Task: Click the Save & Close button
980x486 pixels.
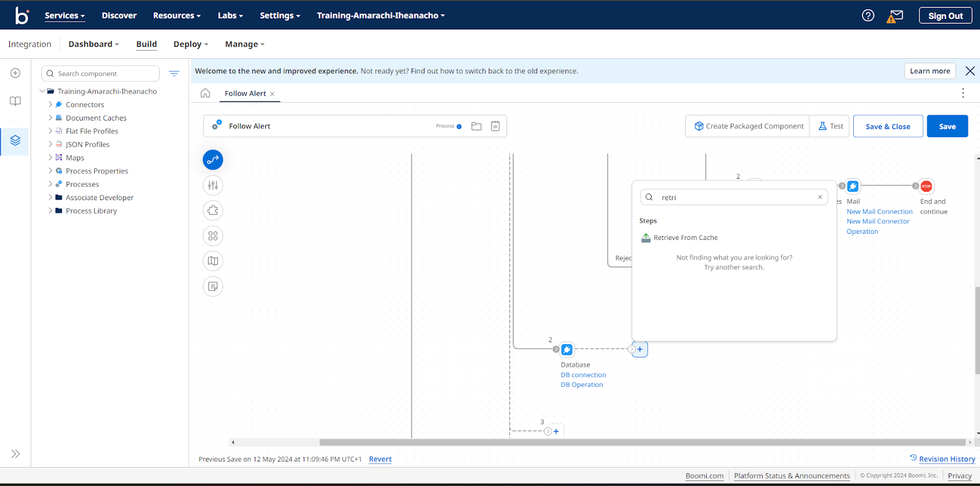Action: click(888, 127)
